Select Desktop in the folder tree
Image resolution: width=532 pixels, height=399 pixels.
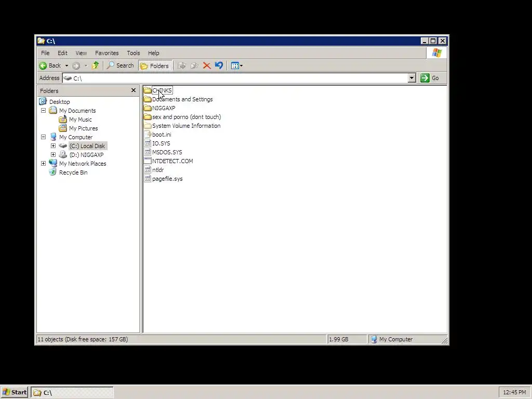point(59,102)
